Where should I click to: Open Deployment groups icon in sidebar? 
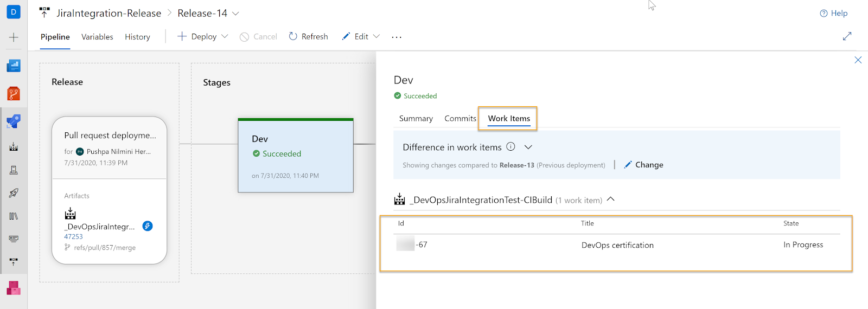(x=14, y=262)
